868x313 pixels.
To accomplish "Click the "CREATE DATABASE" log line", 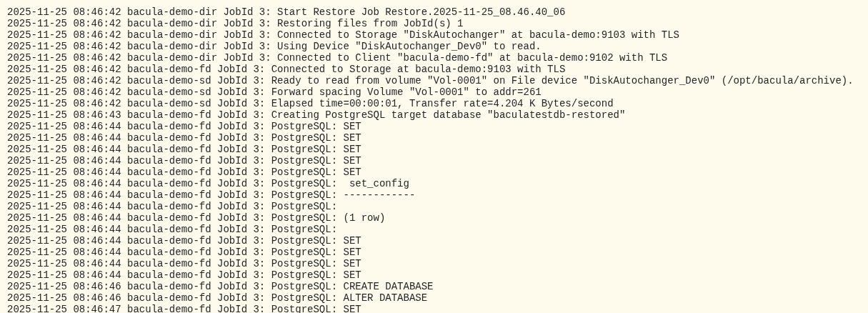I will (x=388, y=287).
